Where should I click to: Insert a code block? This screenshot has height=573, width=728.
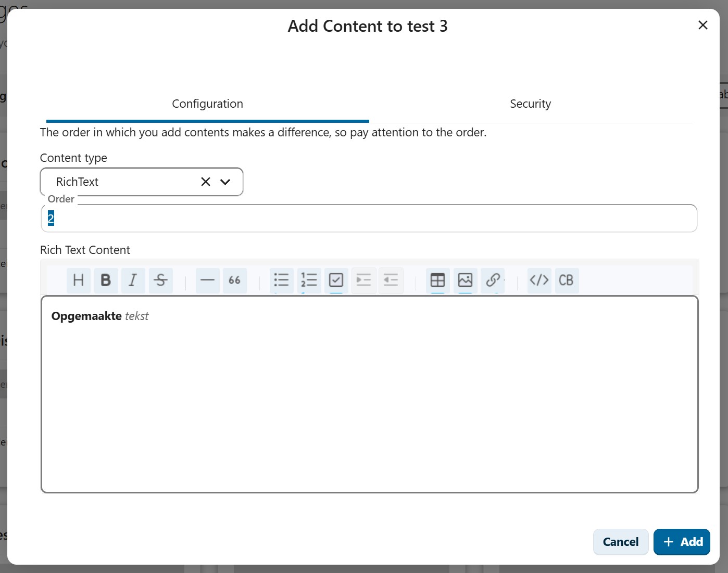[x=539, y=281]
